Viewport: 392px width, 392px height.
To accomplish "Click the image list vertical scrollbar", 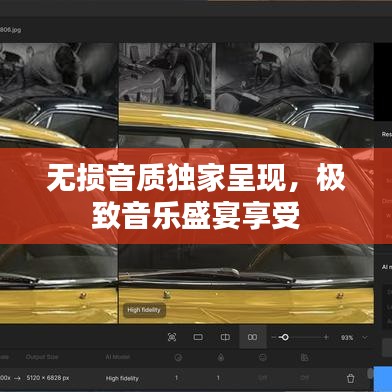I will [x=370, y=373].
